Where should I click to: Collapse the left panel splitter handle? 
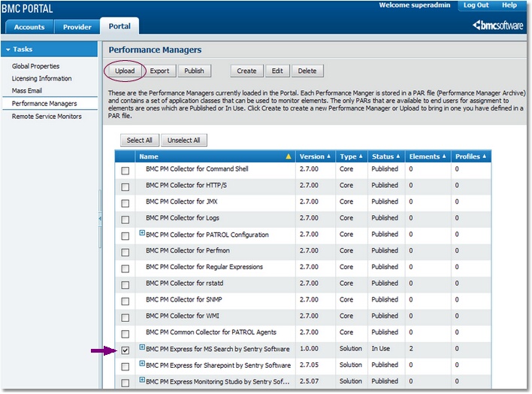(100, 219)
